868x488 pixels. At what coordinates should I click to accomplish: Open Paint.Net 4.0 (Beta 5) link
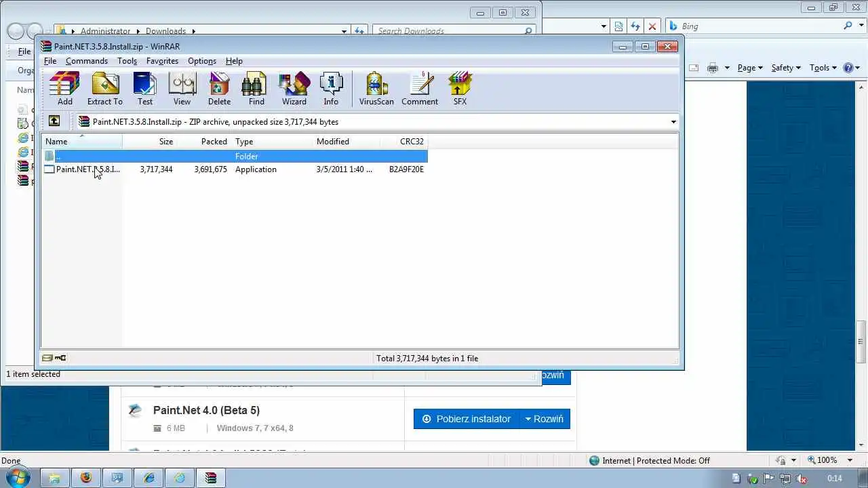206,410
